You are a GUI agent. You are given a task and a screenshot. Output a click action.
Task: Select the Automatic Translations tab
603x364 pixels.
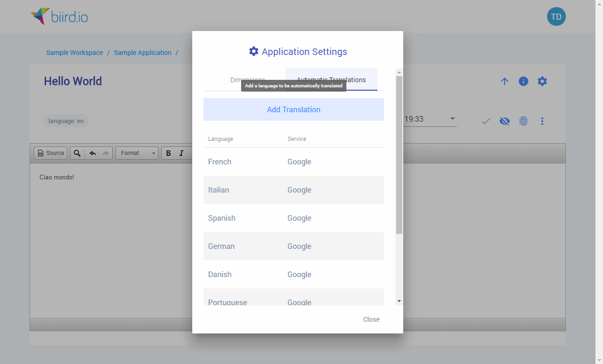(x=331, y=80)
